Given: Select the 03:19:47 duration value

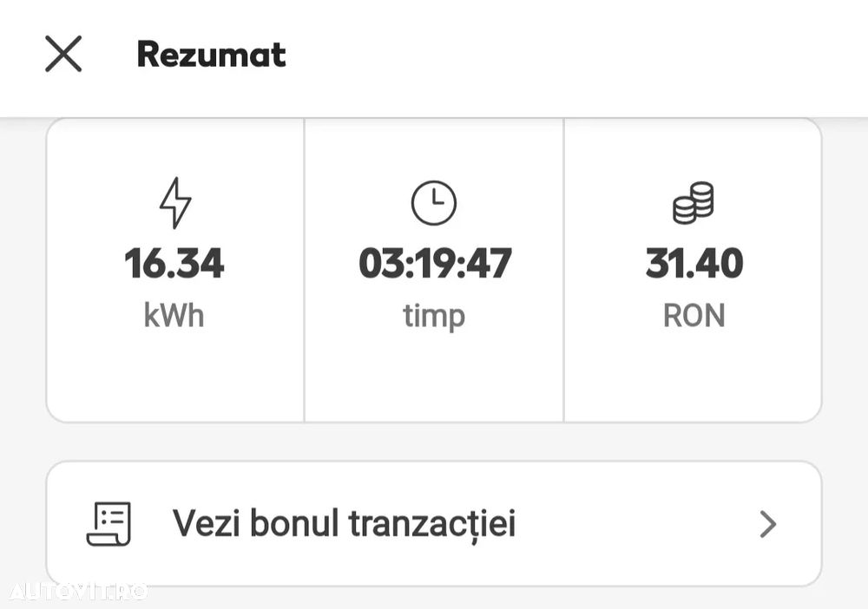Looking at the screenshot, I should click(x=434, y=263).
